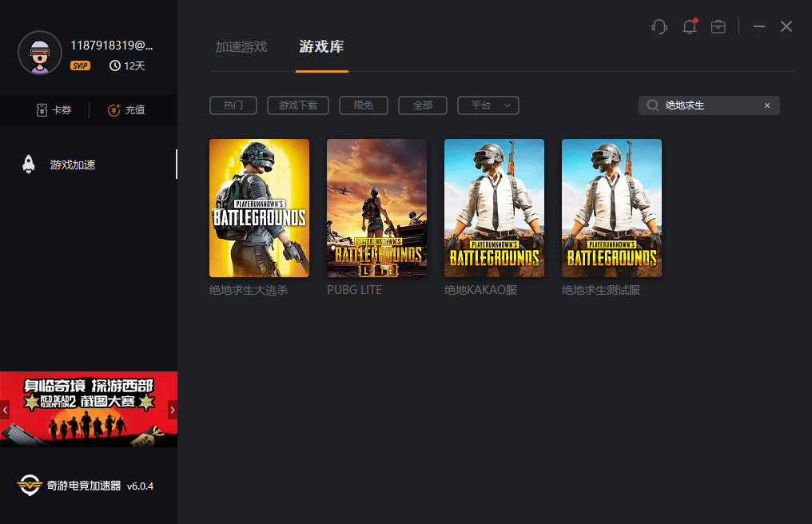Image resolution: width=812 pixels, height=524 pixels.
Task: Open 绝地求生大逃杀 game cover
Action: point(260,208)
